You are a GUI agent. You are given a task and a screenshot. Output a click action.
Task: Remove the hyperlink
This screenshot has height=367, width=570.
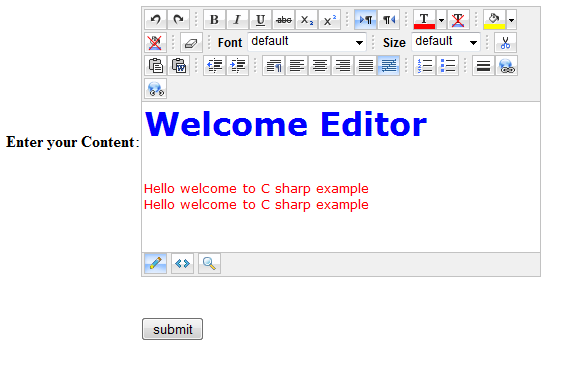(156, 89)
